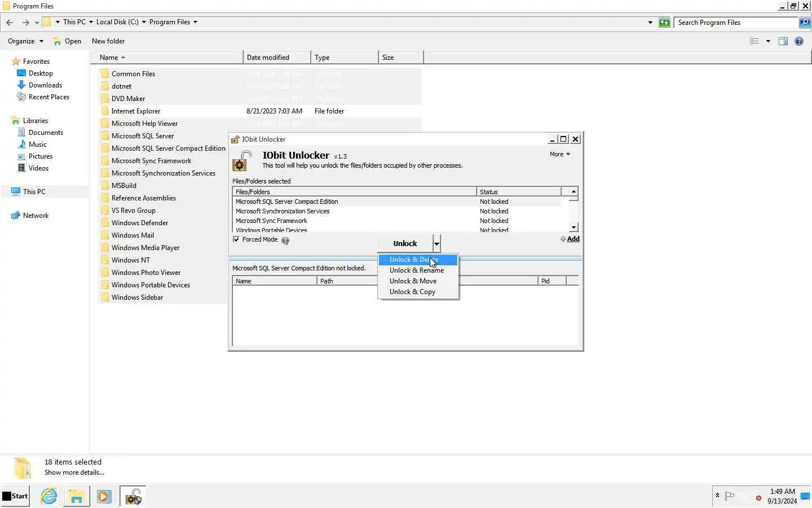Viewport: 812px width, 508px height.
Task: Sort by Date modified column
Action: point(277,58)
